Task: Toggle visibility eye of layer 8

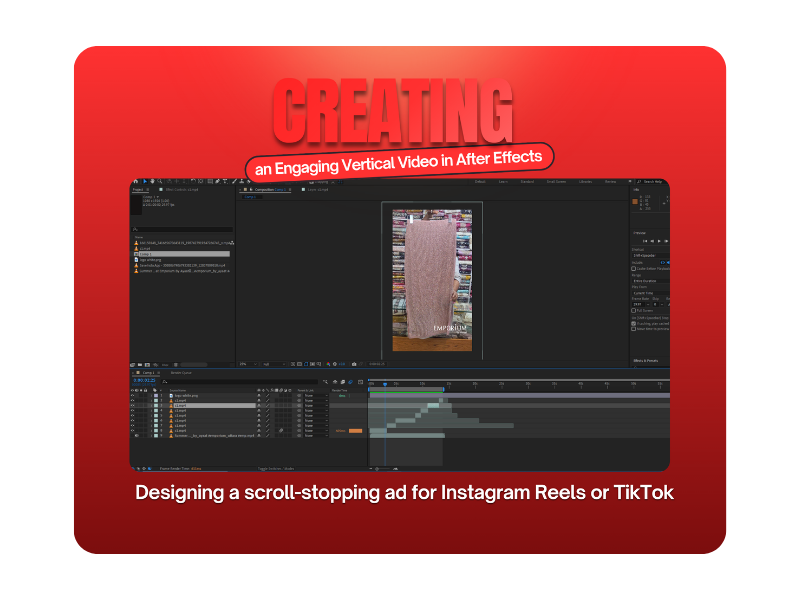Action: [x=133, y=431]
